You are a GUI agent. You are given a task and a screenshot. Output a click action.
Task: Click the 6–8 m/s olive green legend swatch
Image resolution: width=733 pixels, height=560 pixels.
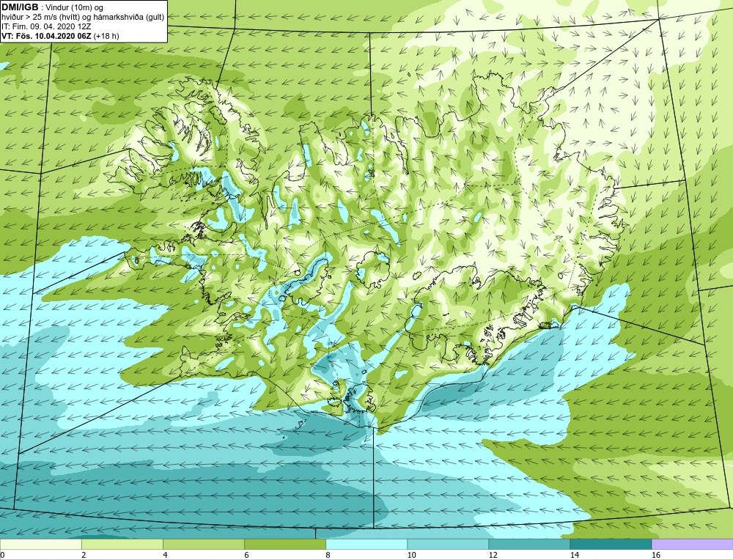(x=284, y=544)
